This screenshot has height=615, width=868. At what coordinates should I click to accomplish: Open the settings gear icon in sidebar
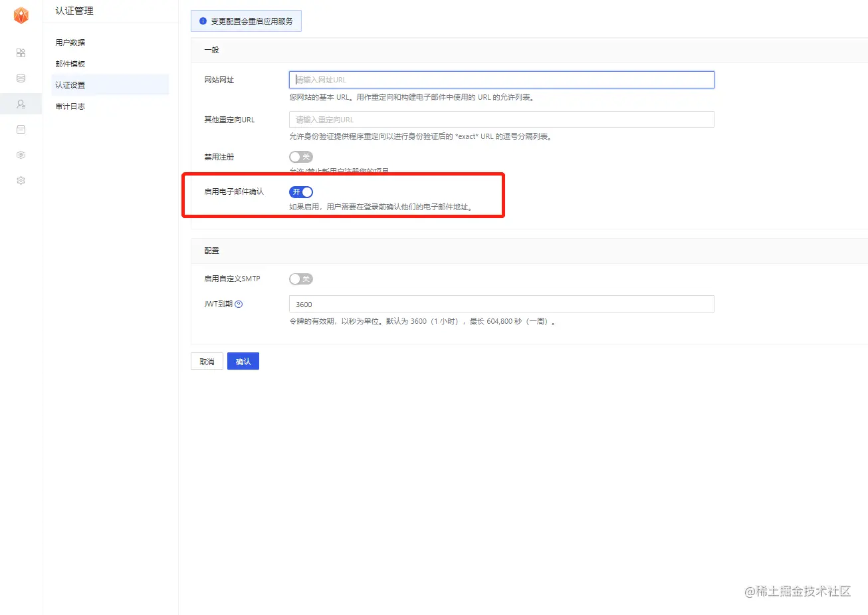pos(21,180)
